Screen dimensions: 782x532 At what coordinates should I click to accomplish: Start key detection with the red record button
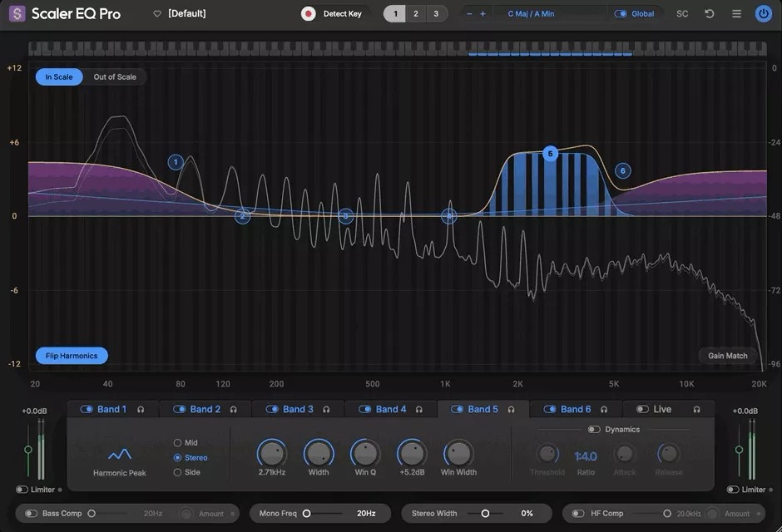click(x=308, y=14)
